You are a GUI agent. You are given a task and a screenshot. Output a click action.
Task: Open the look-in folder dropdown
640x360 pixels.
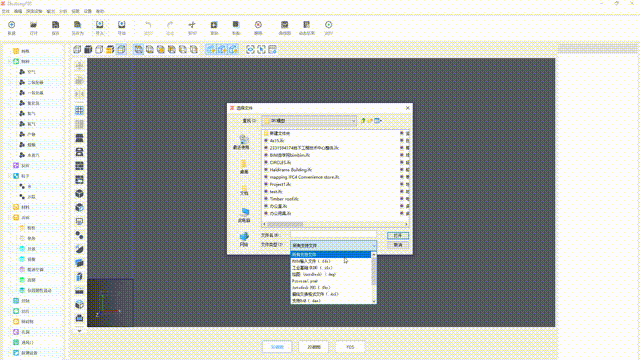pyautogui.click(x=309, y=121)
